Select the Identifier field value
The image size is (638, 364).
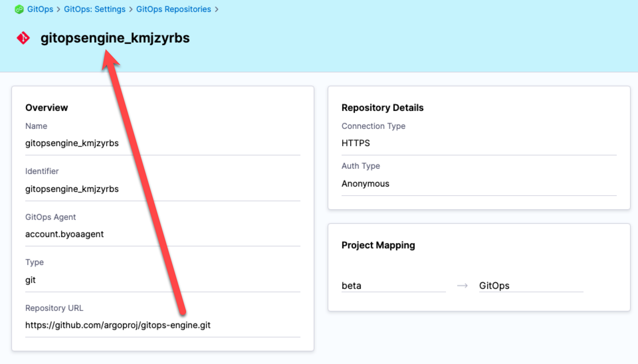point(72,189)
